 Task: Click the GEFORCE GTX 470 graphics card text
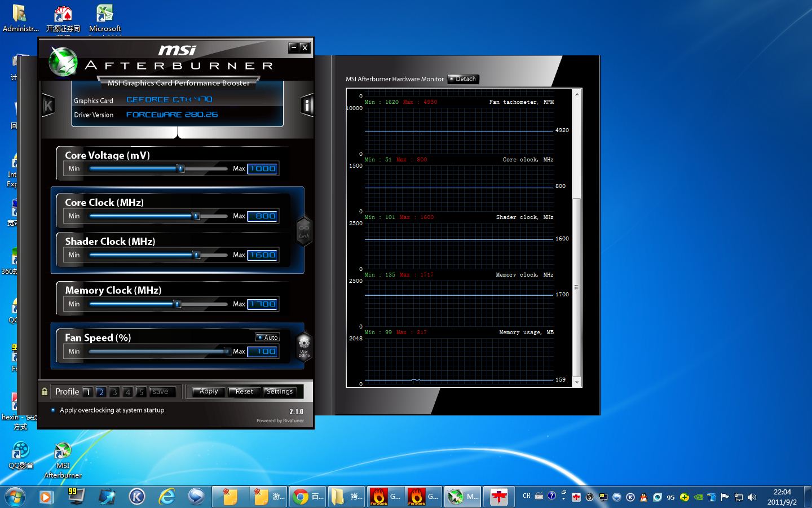[x=169, y=99]
